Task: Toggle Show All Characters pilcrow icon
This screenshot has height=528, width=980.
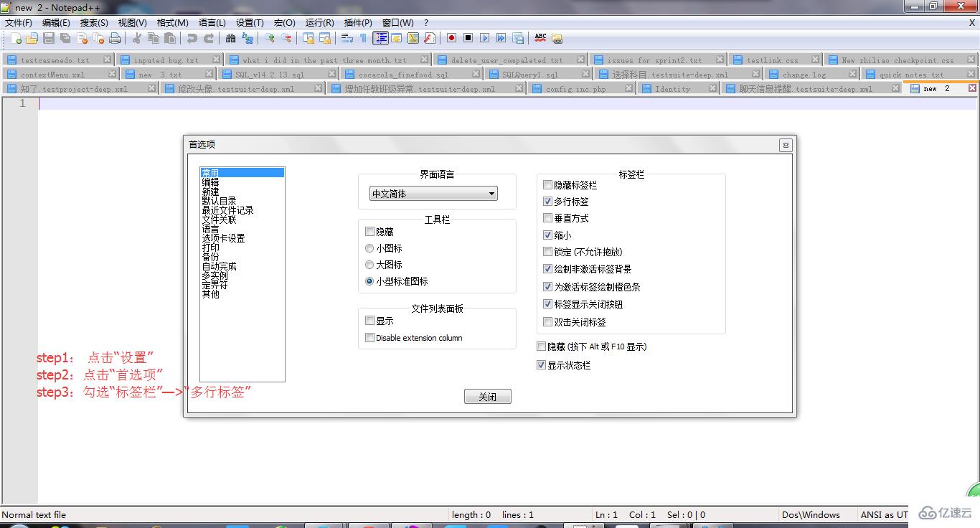Action: click(x=363, y=38)
